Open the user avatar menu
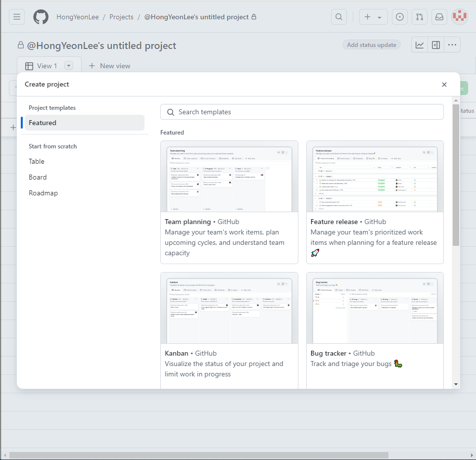The image size is (476, 460). pyautogui.click(x=460, y=17)
